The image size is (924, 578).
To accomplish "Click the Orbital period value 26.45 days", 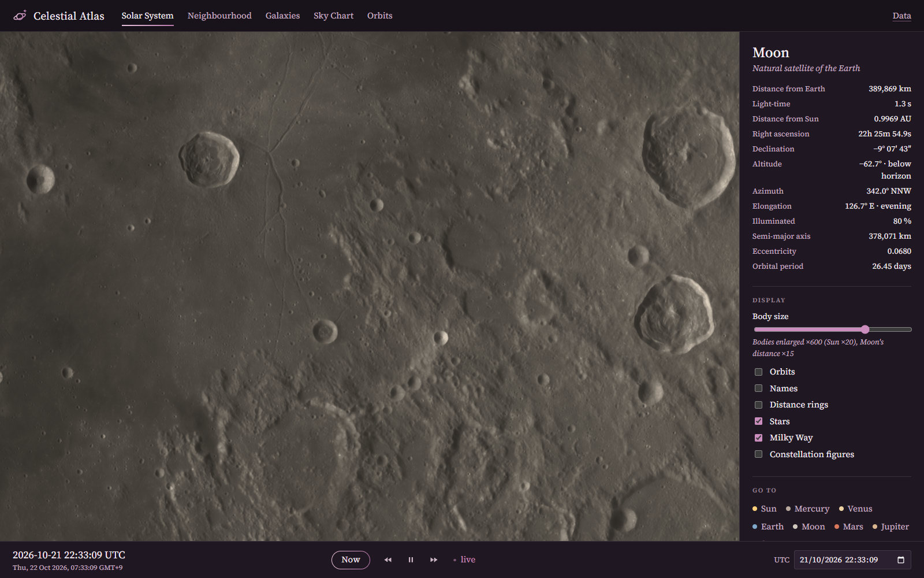I will (891, 266).
